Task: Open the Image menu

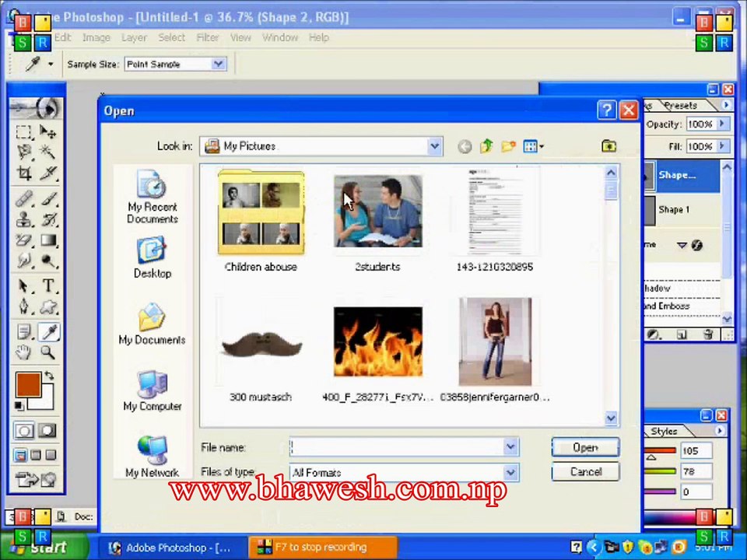Action: coord(96,37)
